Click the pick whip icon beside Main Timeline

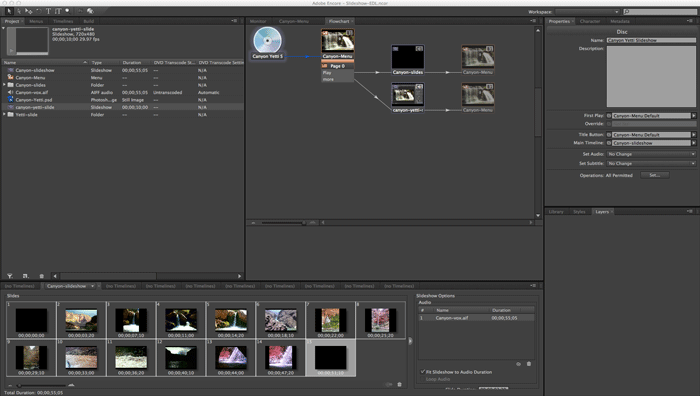pyautogui.click(x=608, y=143)
